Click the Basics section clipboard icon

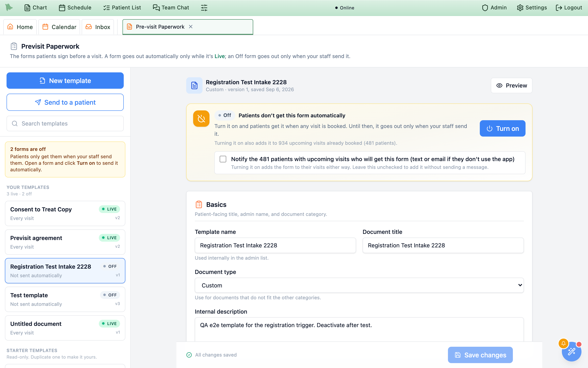click(x=199, y=204)
